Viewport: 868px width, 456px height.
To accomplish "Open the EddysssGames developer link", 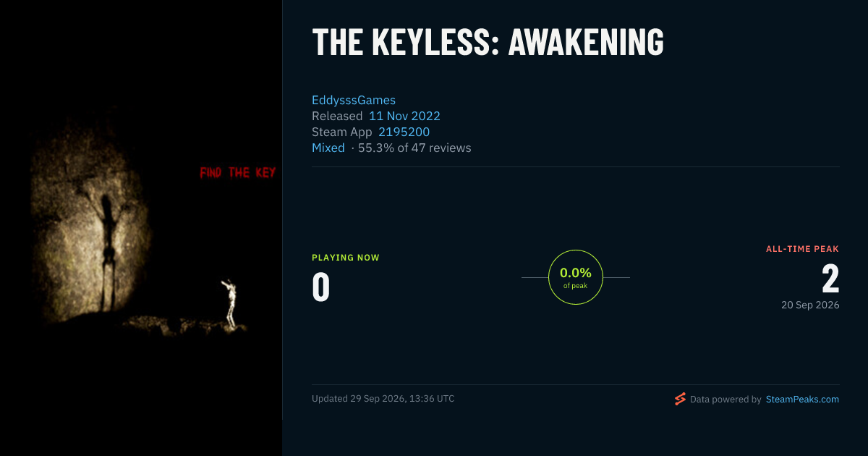I will 354,100.
